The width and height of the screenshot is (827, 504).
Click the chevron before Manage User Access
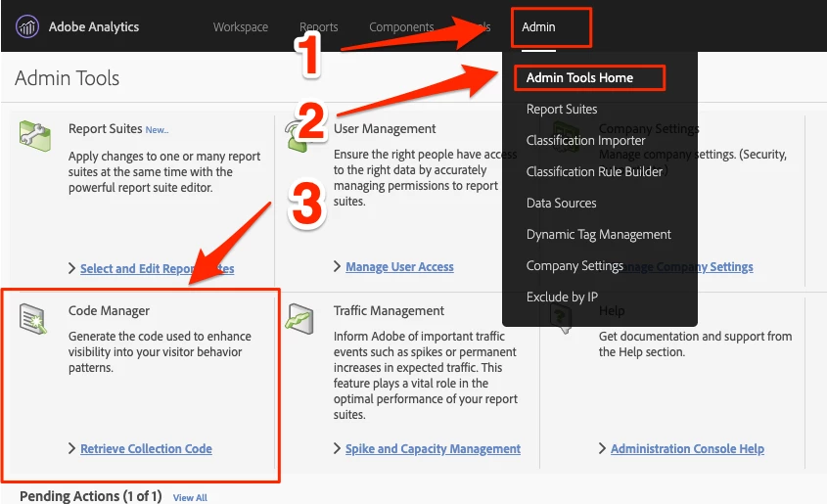pos(337,267)
